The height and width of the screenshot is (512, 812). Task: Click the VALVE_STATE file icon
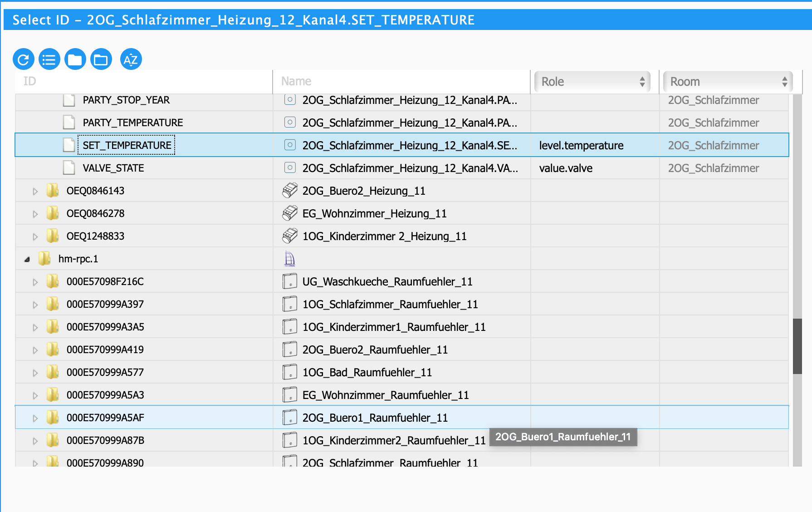[x=69, y=168]
